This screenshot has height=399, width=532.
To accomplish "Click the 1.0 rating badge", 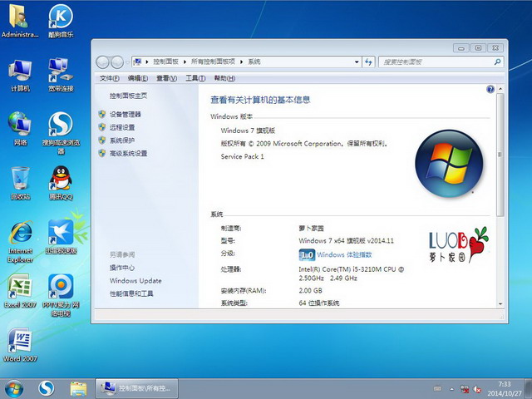I will coord(307,255).
